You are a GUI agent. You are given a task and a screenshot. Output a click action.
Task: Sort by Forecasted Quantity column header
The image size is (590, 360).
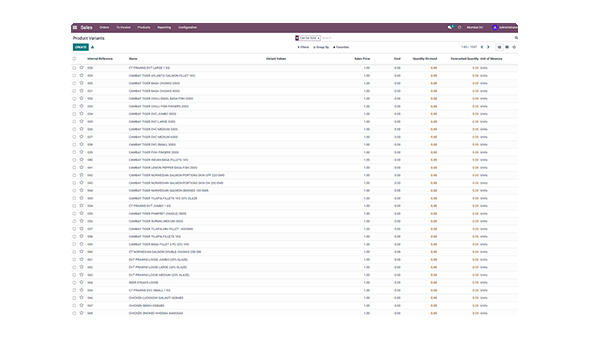(465, 59)
